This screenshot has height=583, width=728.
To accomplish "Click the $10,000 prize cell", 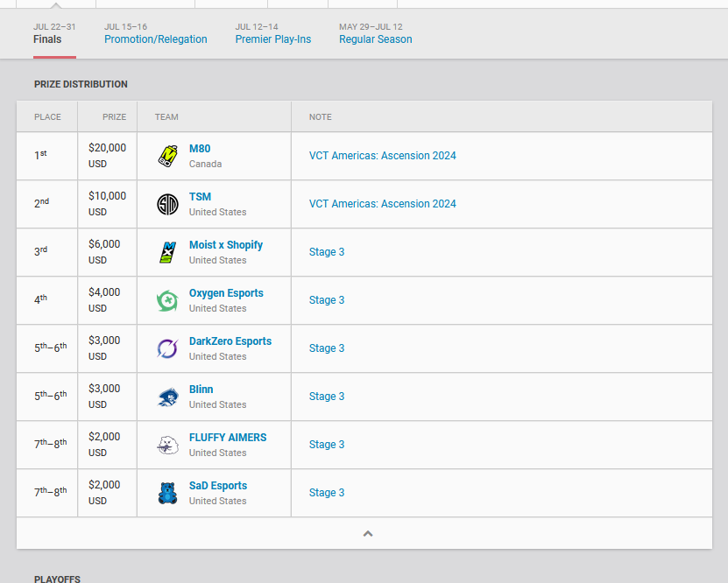I will 107,204.
